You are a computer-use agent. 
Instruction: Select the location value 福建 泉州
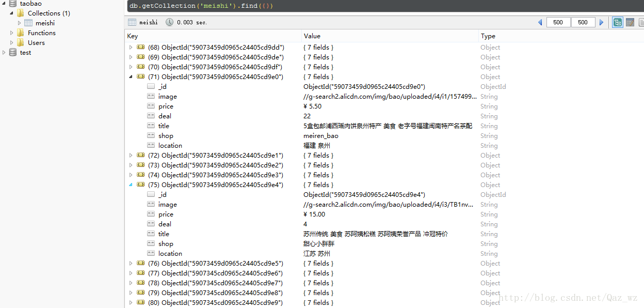(x=317, y=145)
